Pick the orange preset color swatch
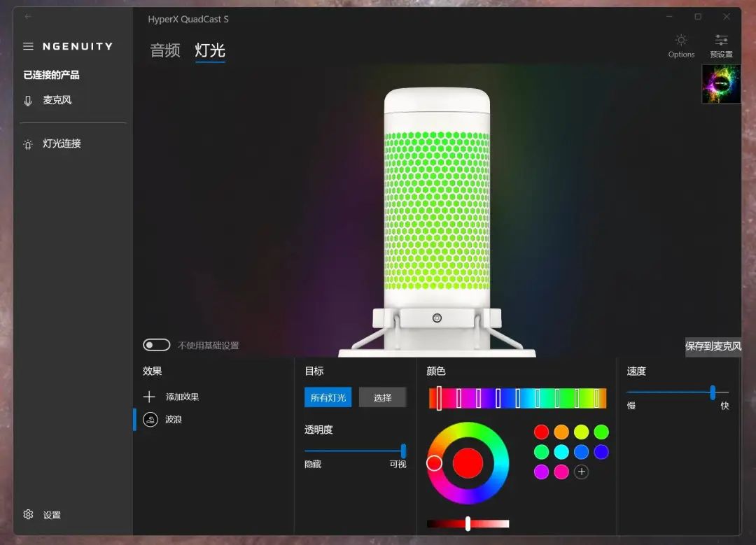Viewport: 756px width, 545px height. coord(561,432)
